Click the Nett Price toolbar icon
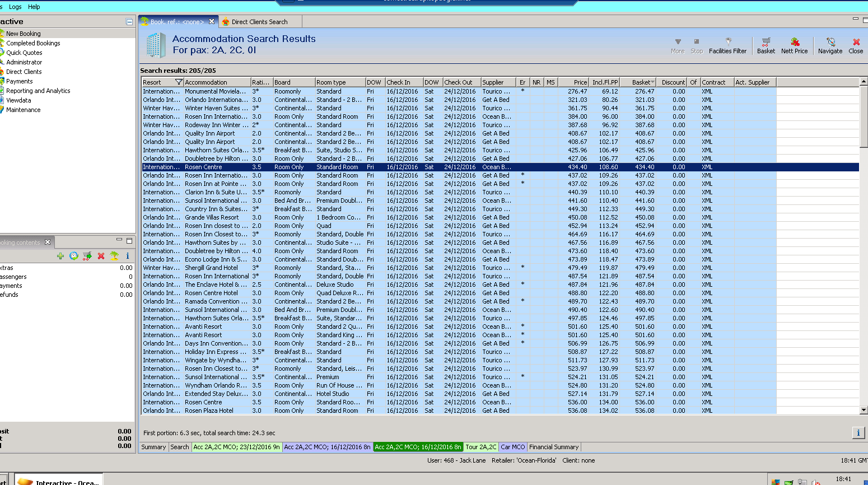The height and width of the screenshot is (485, 868). click(x=794, y=45)
